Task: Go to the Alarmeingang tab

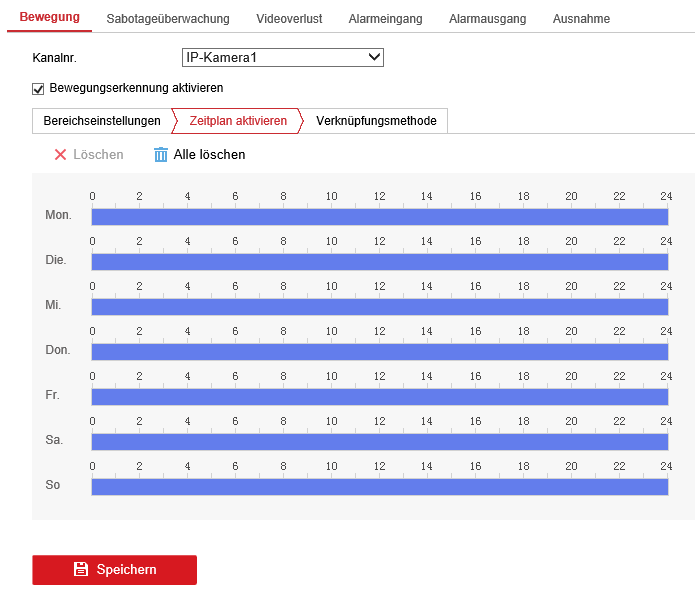Action: pos(385,19)
